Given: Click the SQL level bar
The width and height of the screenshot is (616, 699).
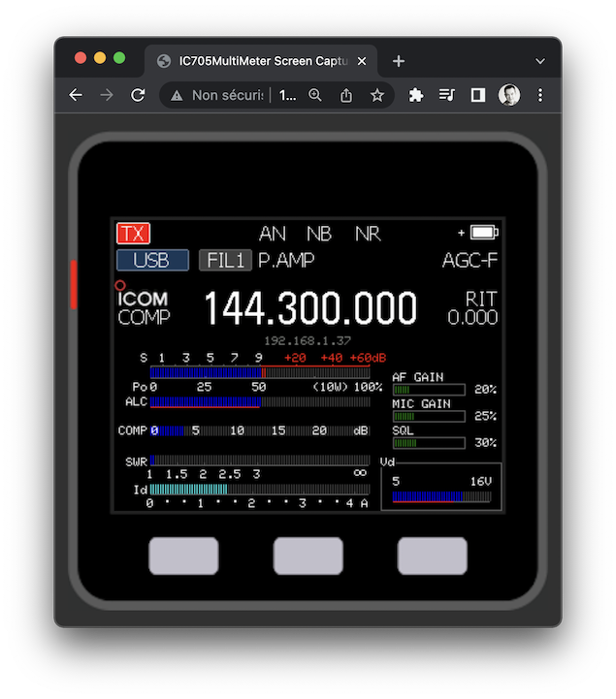Looking at the screenshot, I should pyautogui.click(x=429, y=443).
